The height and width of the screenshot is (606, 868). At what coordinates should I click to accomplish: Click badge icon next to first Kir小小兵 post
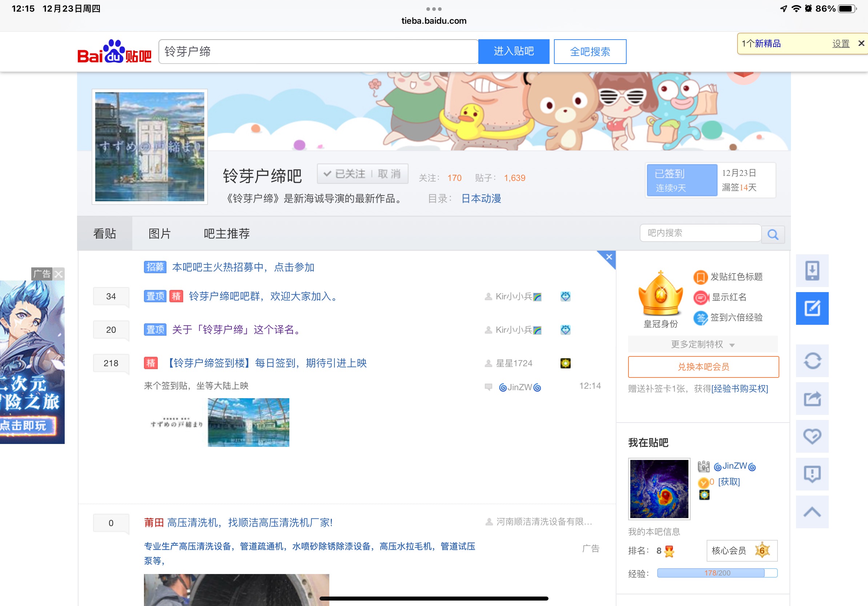tap(565, 296)
